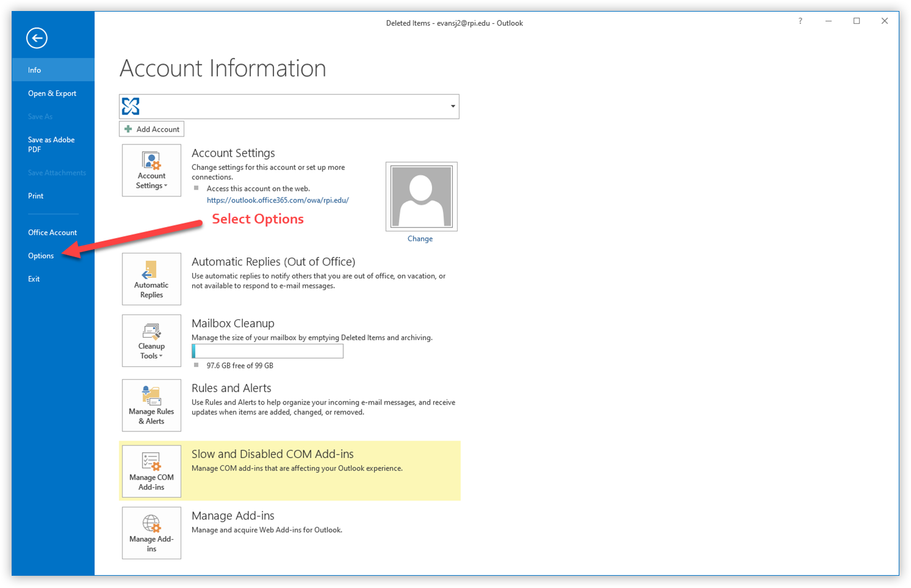Screen dimensions: 911x588
Task: Minimize the Outlook window
Action: (828, 21)
